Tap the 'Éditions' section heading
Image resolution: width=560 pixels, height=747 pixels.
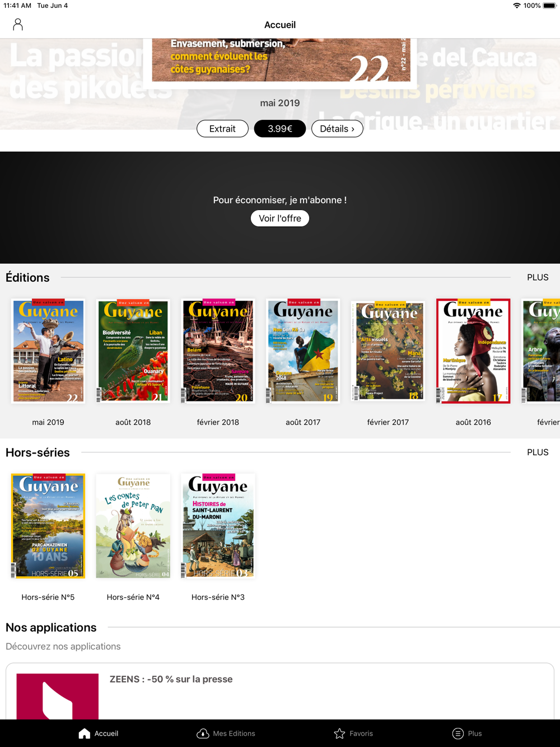pos(27,278)
